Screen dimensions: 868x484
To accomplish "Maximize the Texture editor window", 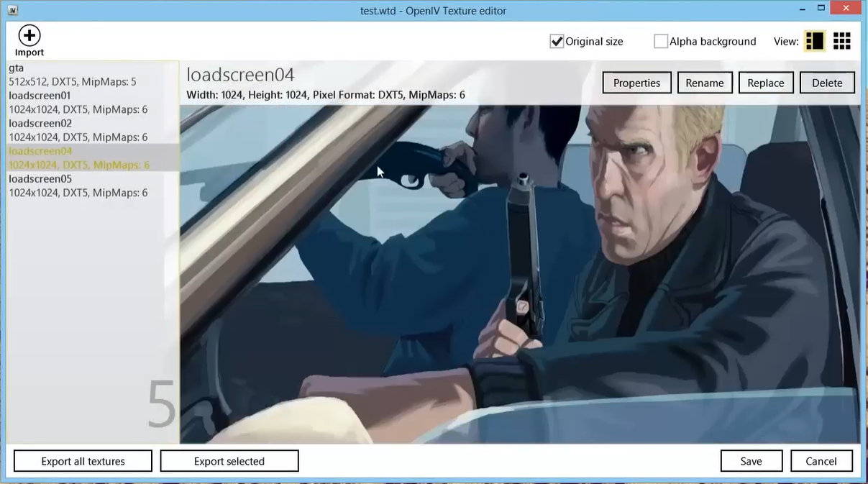I will [821, 9].
